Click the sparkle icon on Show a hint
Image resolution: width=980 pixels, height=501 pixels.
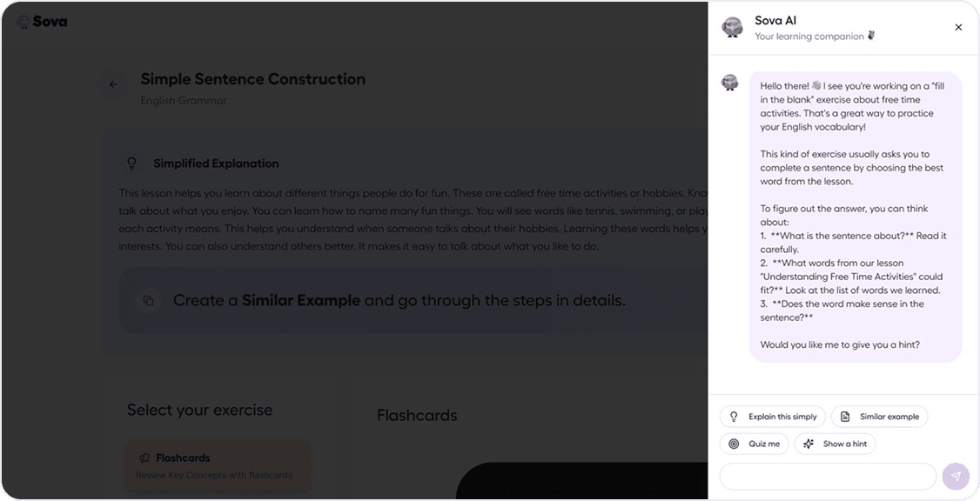tap(809, 444)
